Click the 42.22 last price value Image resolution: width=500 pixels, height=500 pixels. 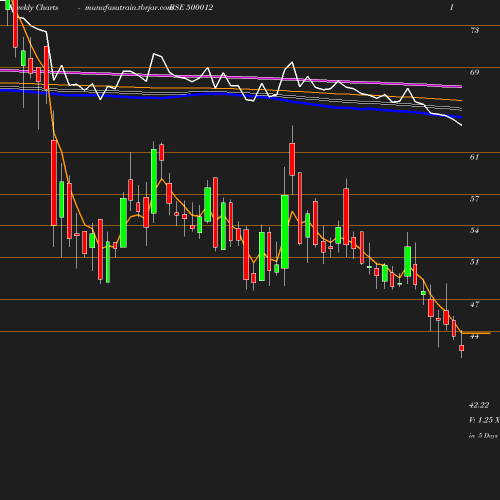coord(479,405)
